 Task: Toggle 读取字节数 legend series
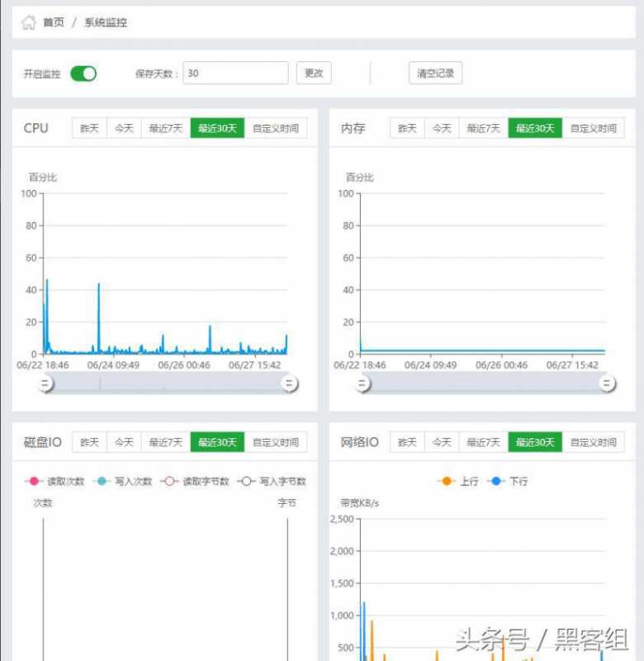195,481
